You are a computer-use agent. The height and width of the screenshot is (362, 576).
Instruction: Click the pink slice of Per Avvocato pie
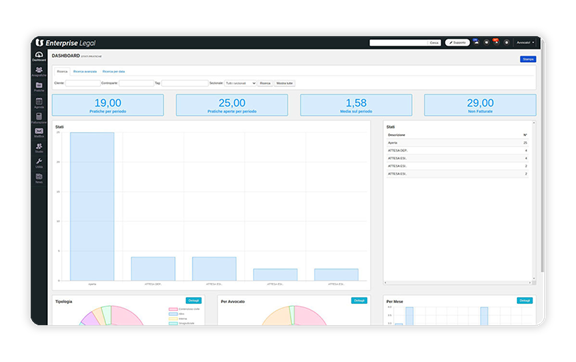[x=310, y=316]
